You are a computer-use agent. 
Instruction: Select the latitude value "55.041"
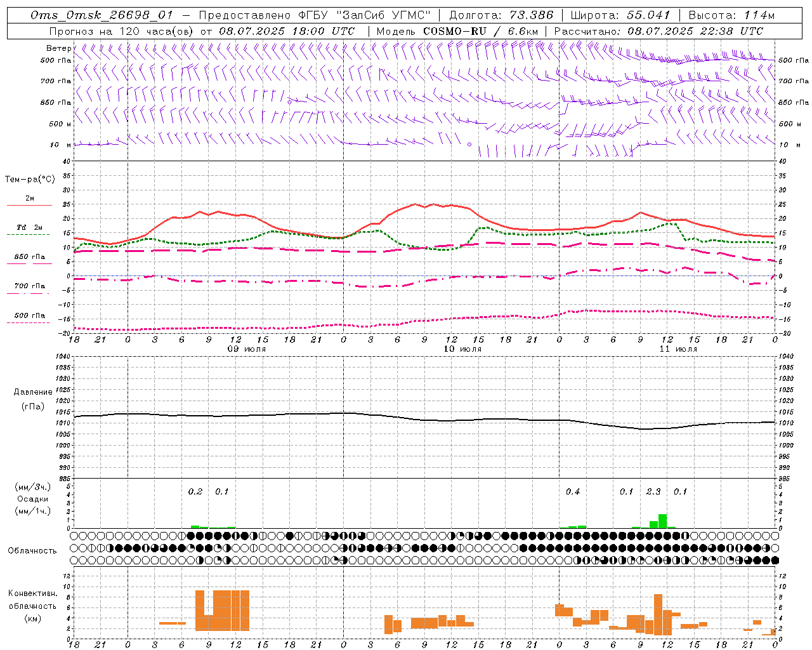tap(648, 15)
